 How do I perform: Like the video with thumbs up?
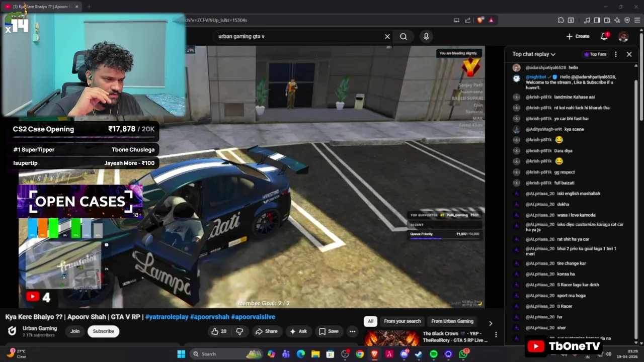pos(219,331)
